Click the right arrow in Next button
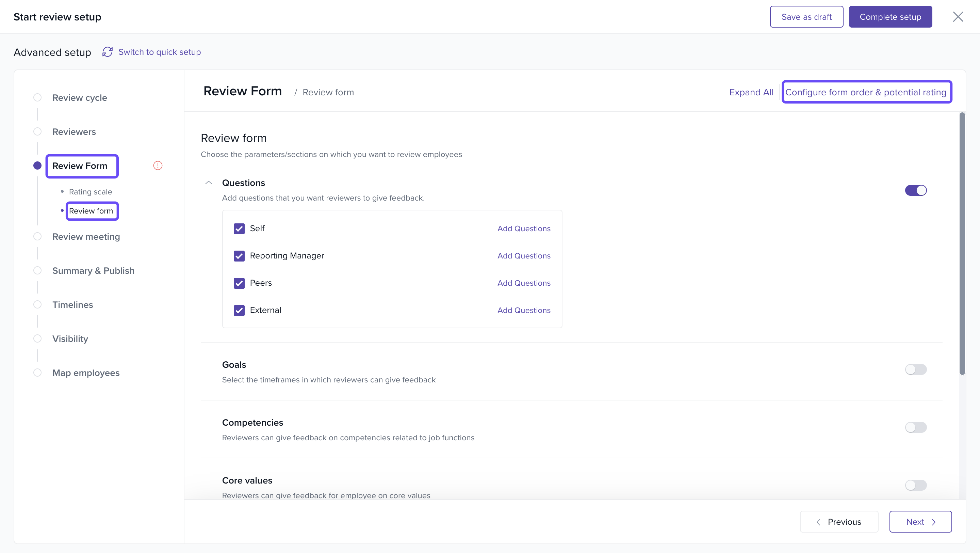The height and width of the screenshot is (553, 980). [934, 522]
